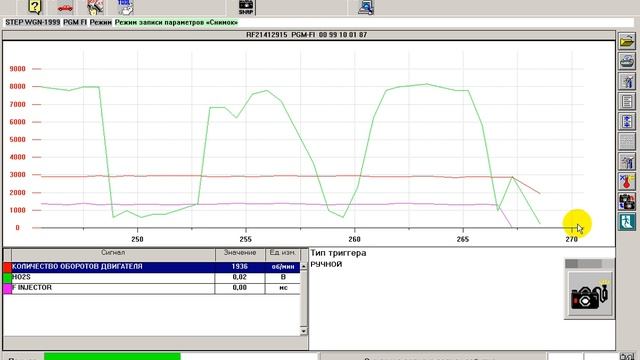Click the blue up-down arrows icon in sidebar
The width and height of the screenshot is (640, 360).
[627, 121]
